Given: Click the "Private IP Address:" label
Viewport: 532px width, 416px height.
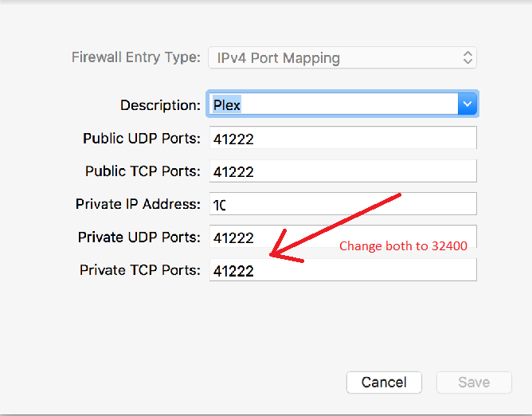Looking at the screenshot, I should click(x=138, y=204).
